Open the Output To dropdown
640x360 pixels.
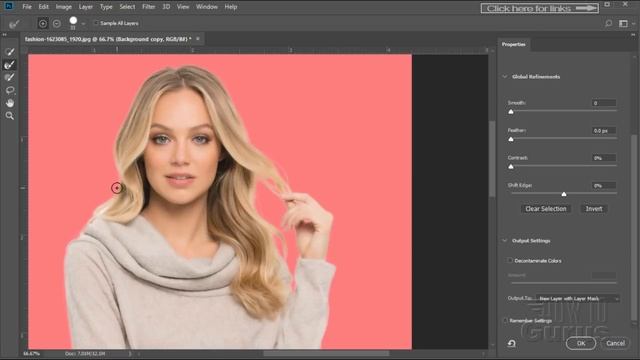[578, 299]
